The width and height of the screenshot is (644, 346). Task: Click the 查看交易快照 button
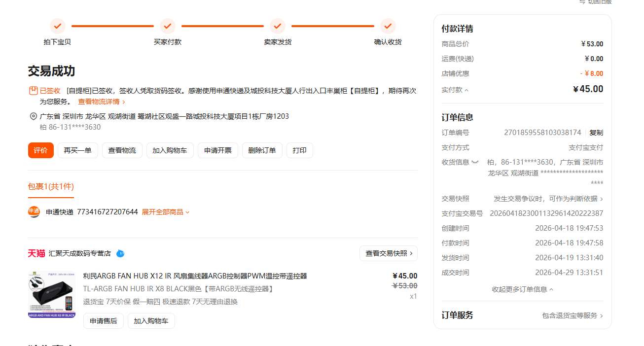[388, 253]
